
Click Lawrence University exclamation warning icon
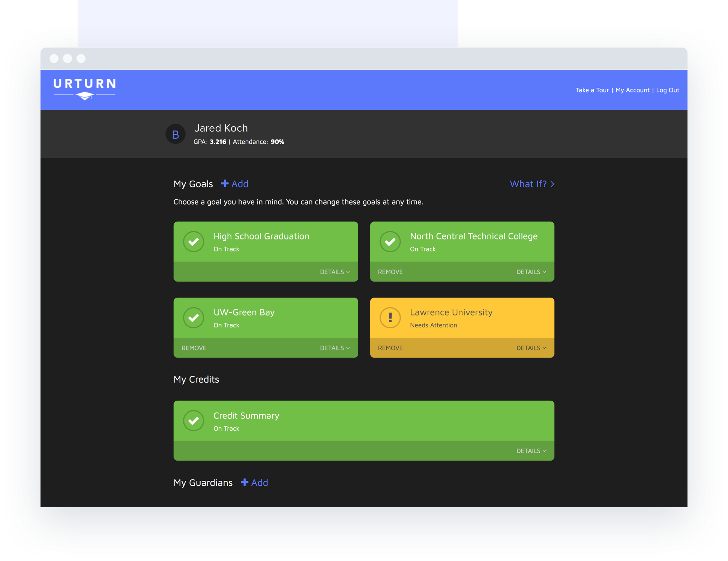tap(390, 318)
